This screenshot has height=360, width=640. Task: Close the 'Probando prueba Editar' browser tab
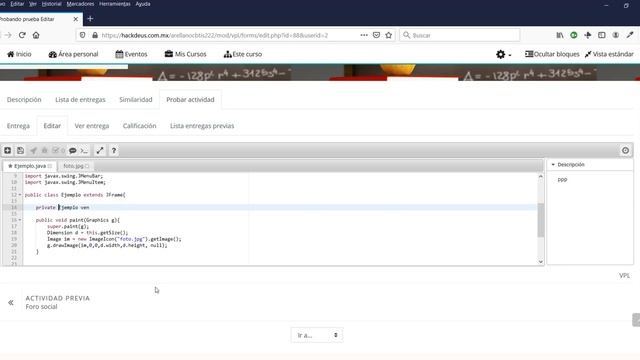pyautogui.click(x=76, y=19)
